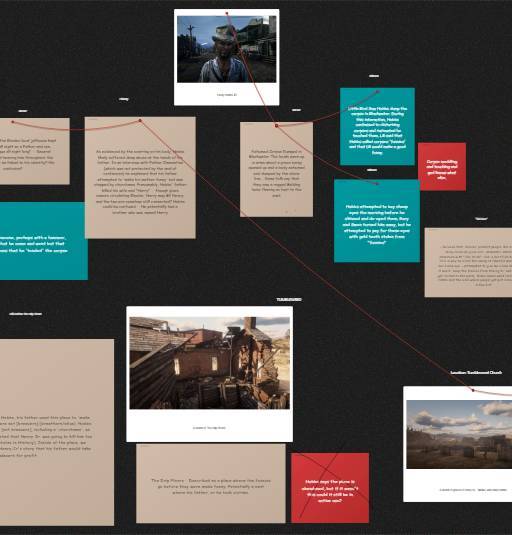Open the photo of the man in the hat

point(226,49)
